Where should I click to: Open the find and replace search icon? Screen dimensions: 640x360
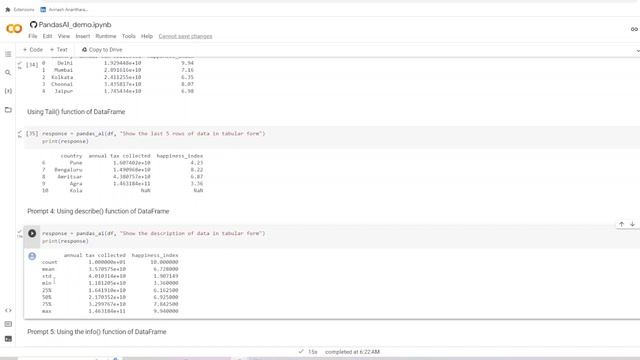(x=8, y=73)
